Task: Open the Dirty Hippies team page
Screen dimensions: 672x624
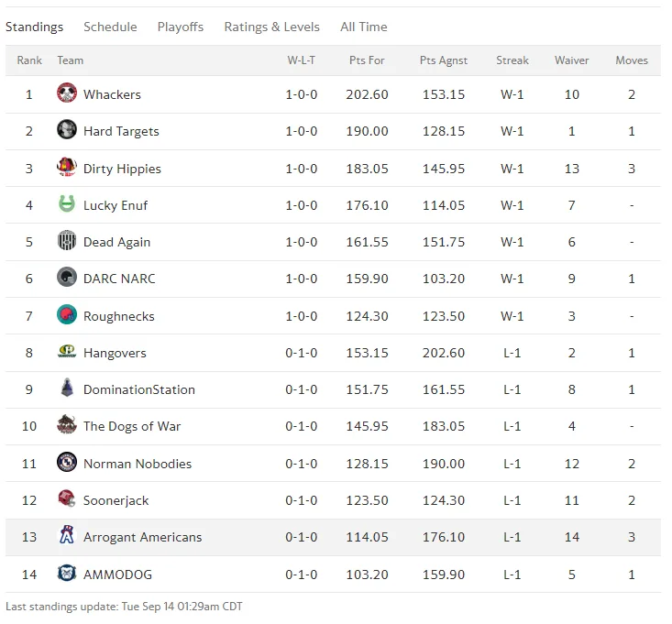Action: coord(122,169)
